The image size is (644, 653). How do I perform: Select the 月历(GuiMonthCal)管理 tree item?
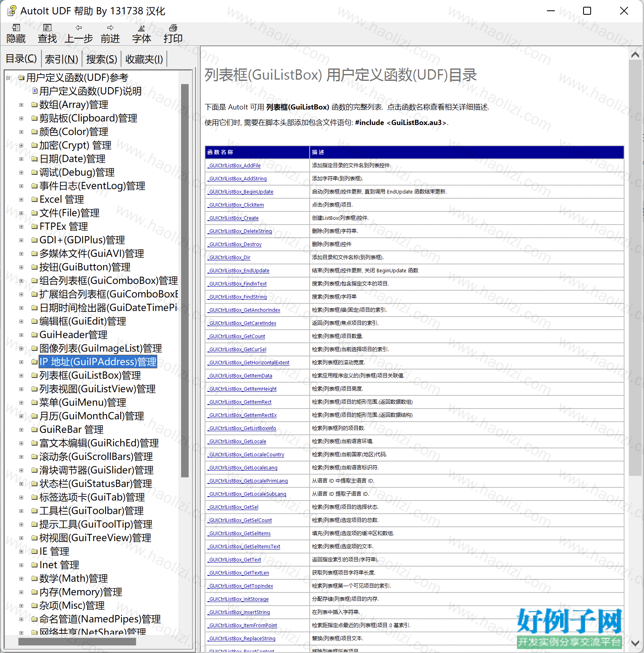coord(92,416)
